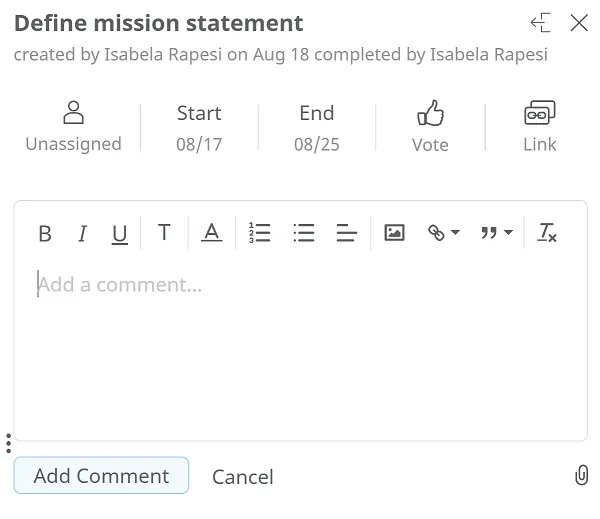Insert a bulleted list
The width and height of the screenshot is (600, 519).
[304, 233]
